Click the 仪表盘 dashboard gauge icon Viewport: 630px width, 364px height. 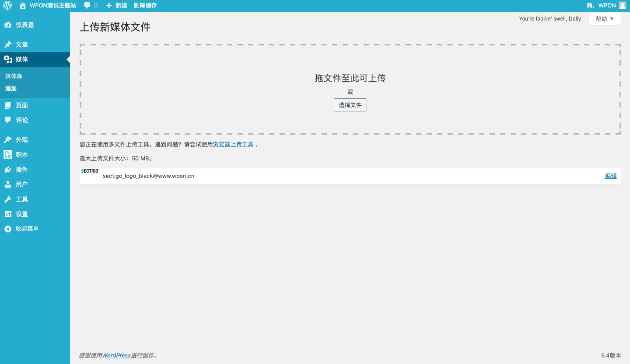[8, 25]
